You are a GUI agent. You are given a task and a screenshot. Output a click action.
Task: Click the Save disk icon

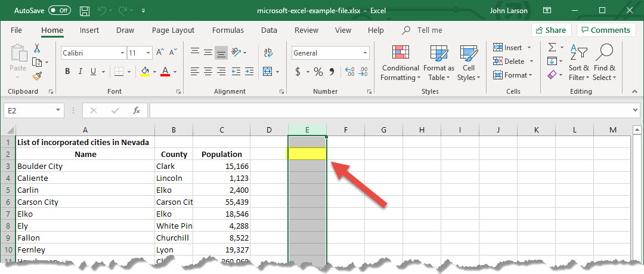click(x=85, y=11)
